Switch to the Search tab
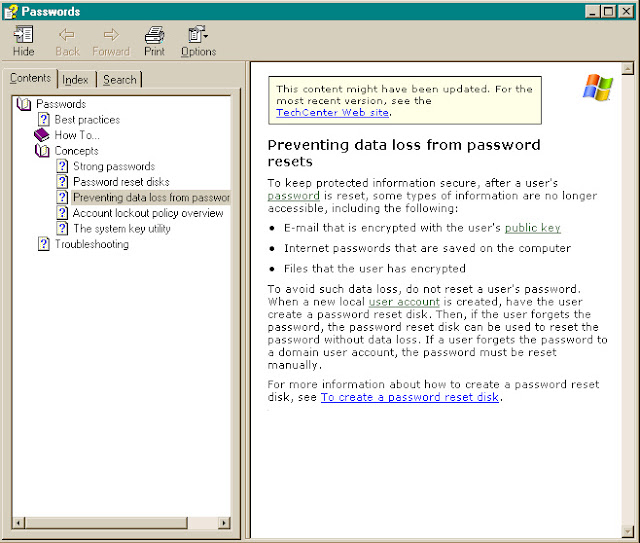 [120, 80]
